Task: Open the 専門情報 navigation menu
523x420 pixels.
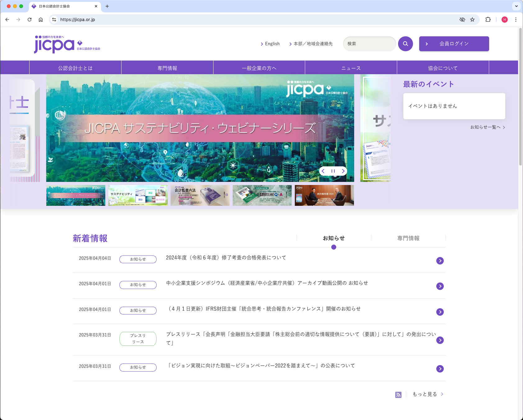Action: [x=167, y=68]
